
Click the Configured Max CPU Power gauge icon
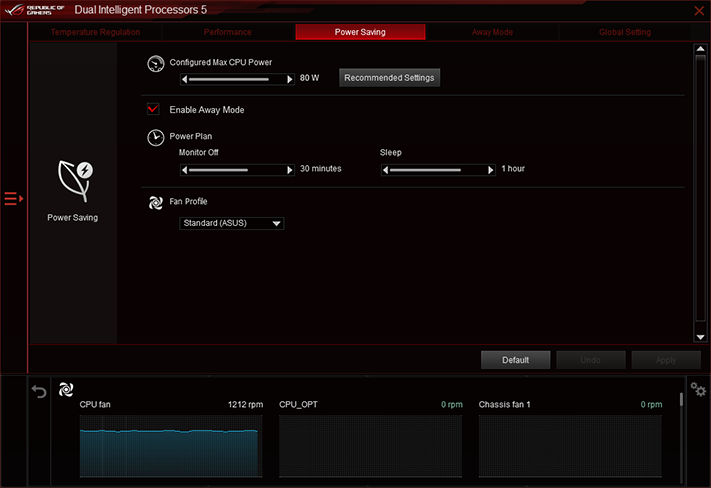(x=156, y=63)
